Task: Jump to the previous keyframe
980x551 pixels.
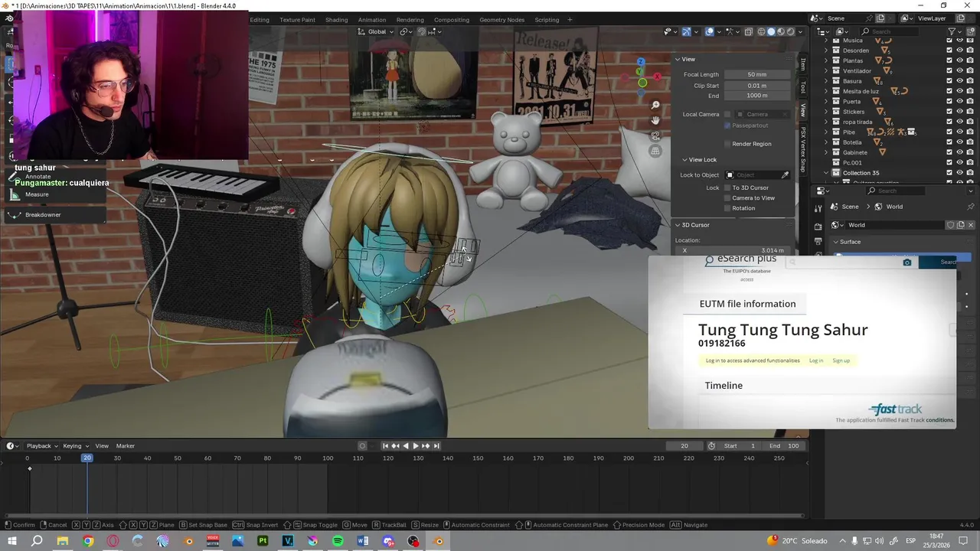Action: 395,446
